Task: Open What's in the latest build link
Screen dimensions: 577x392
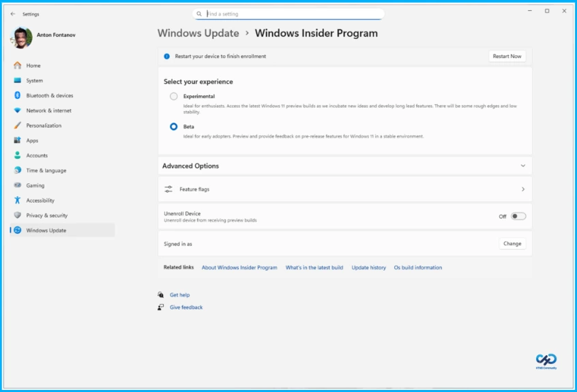Action: pos(314,267)
